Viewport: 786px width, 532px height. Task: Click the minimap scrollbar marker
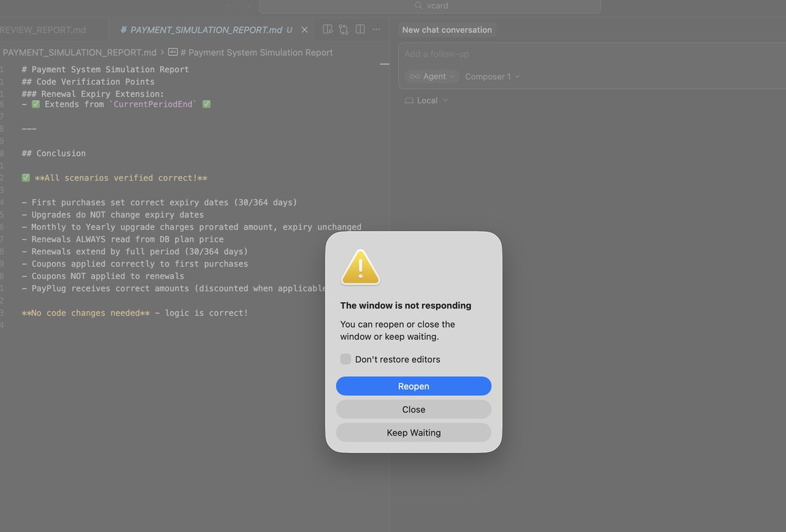tap(384, 64)
